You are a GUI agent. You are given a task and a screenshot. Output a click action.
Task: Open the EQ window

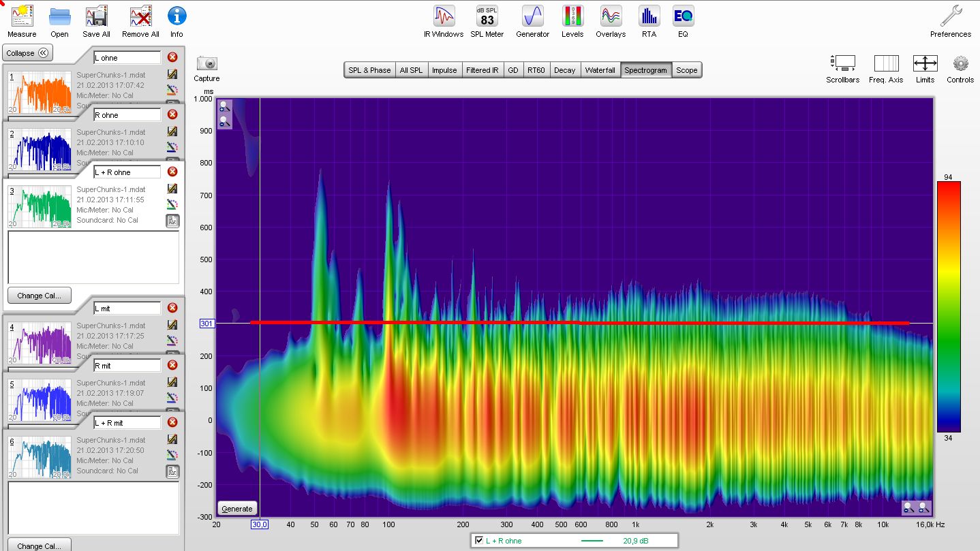click(683, 20)
